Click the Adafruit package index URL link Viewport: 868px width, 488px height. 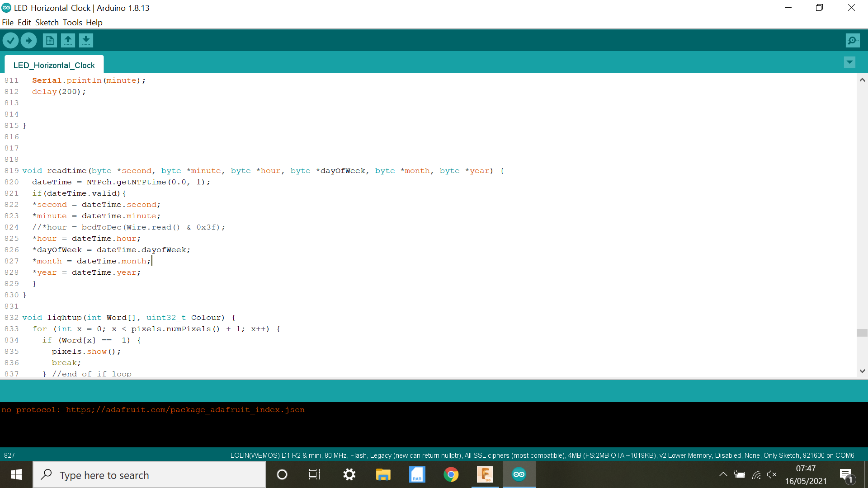[x=185, y=410]
